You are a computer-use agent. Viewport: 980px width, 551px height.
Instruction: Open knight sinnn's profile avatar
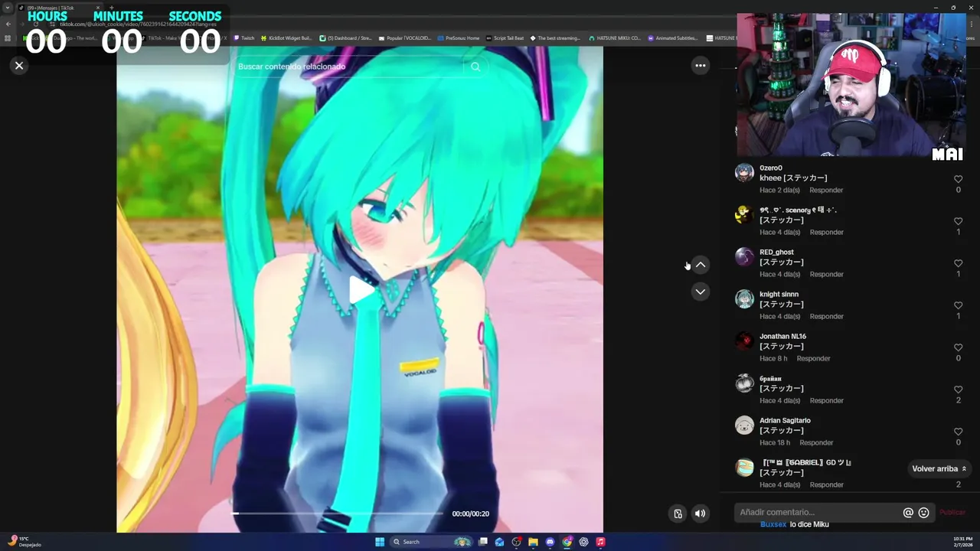point(744,298)
